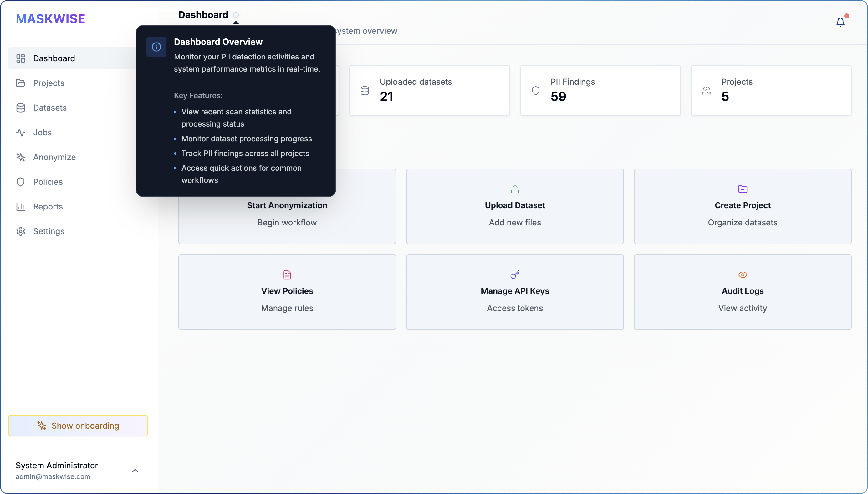
Task: Click the Dashboard grid icon in sidebar
Action: click(21, 58)
